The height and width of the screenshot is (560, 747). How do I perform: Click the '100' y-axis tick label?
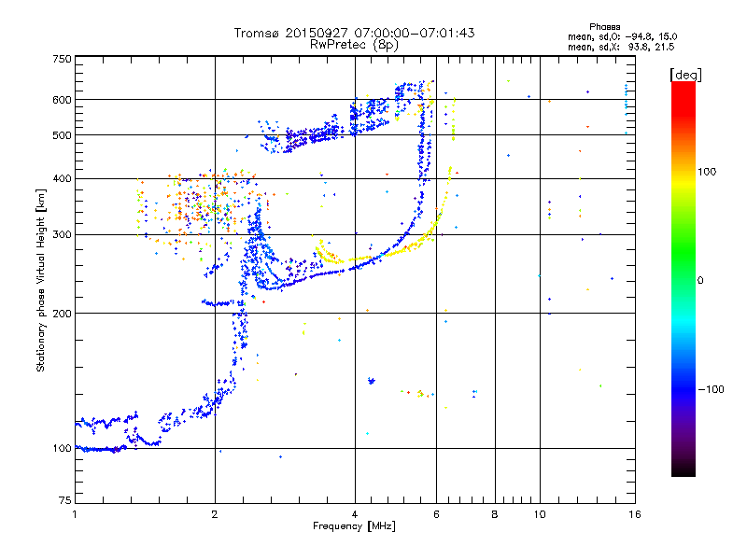click(x=62, y=449)
